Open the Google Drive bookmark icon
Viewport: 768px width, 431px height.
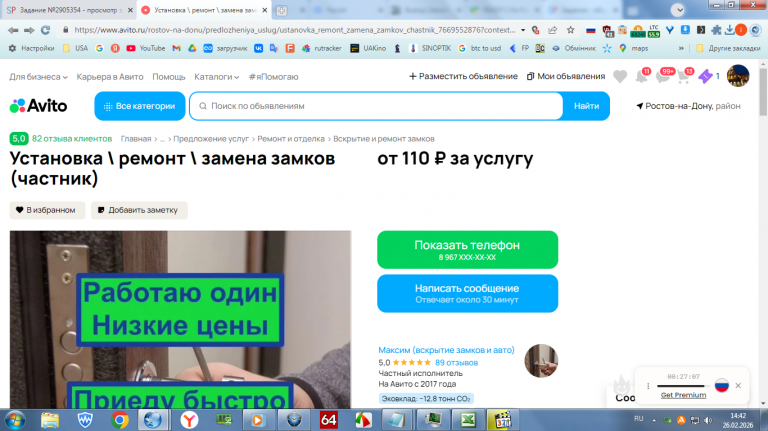pyautogui.click(x=192, y=48)
